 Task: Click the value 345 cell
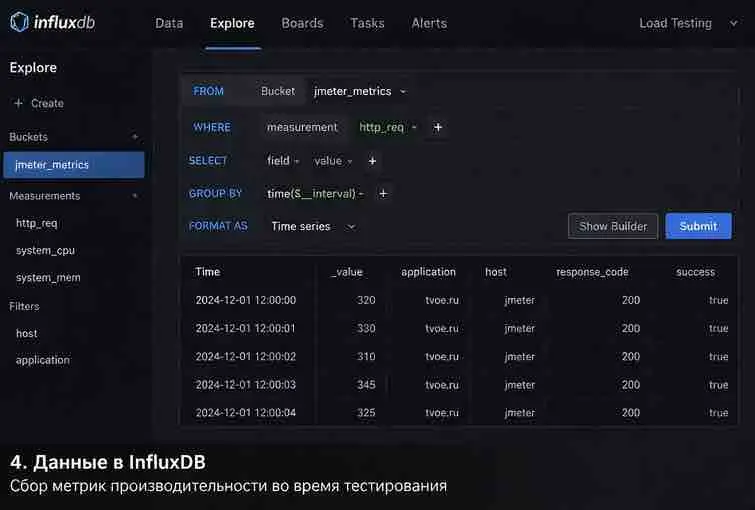(x=366, y=385)
